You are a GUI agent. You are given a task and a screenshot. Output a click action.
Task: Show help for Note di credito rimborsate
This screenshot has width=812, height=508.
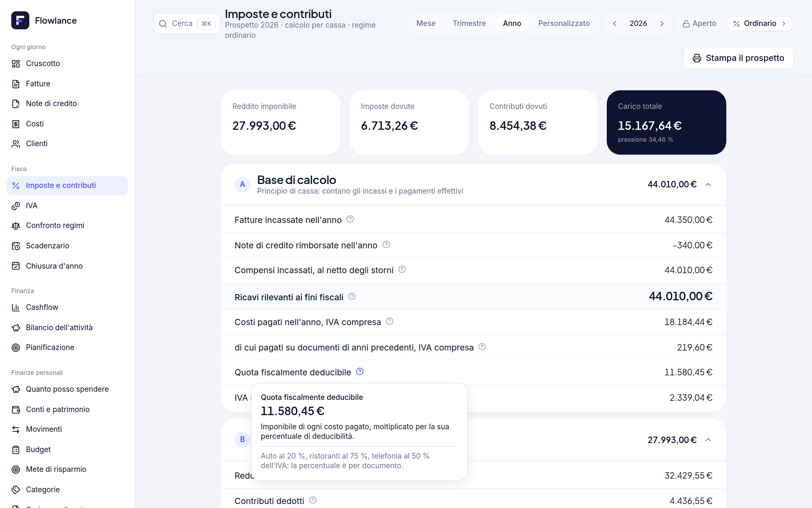coord(386,245)
